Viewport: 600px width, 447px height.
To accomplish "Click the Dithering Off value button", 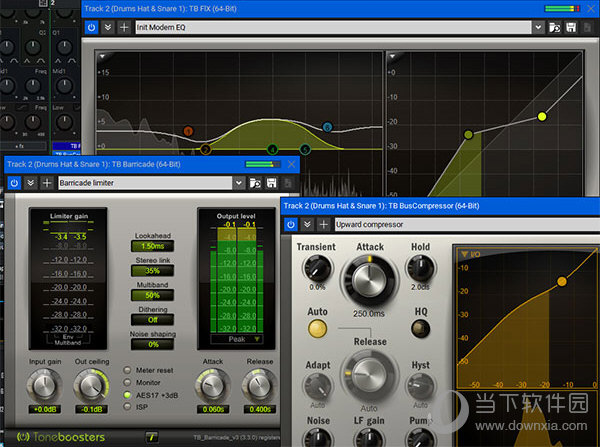I will coord(152,320).
